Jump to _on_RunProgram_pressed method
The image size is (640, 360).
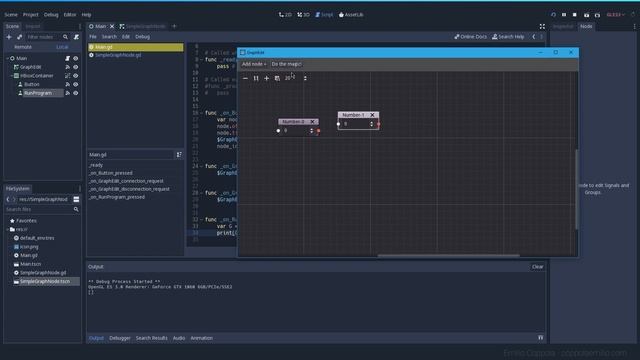[117, 197]
